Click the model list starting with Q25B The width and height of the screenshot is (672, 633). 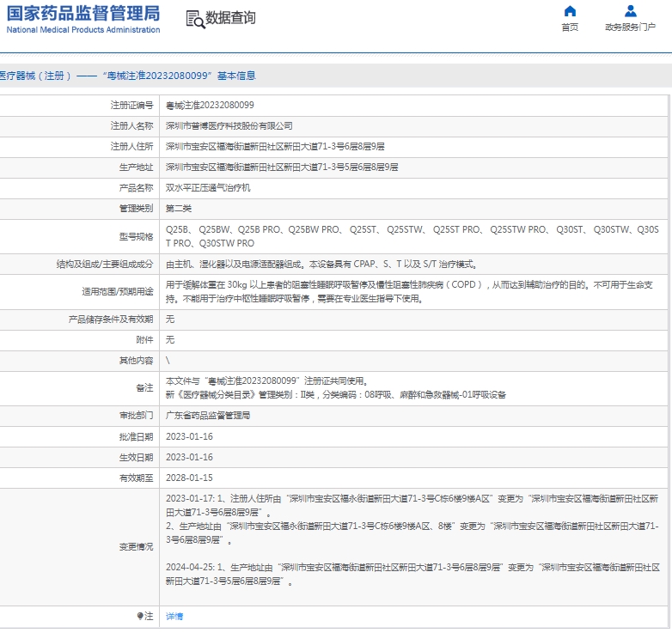point(412,236)
